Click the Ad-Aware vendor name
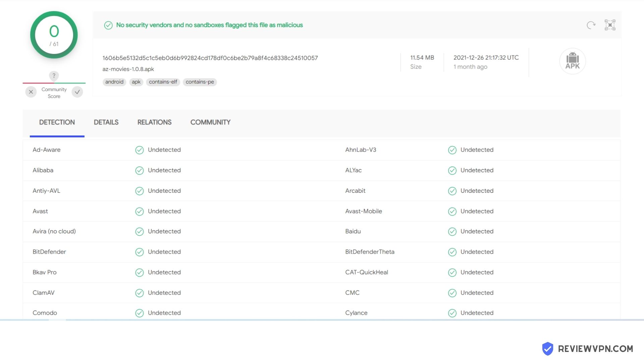This screenshot has height=362, width=644. (47, 150)
